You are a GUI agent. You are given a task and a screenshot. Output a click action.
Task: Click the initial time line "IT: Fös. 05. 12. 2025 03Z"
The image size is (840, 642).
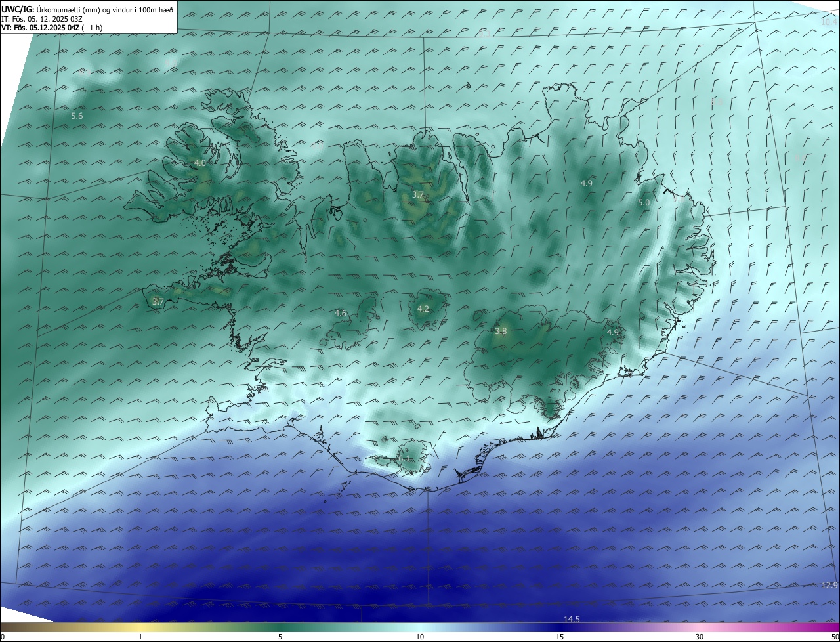[43, 18]
